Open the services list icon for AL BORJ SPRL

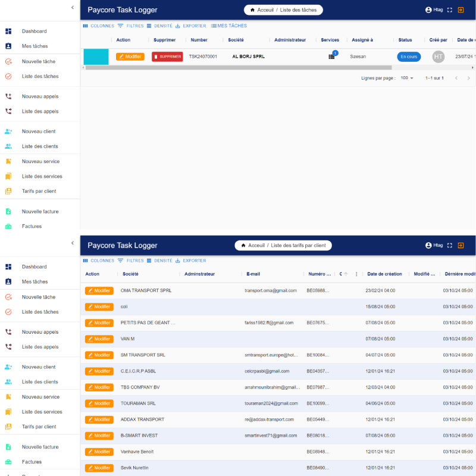click(x=331, y=57)
